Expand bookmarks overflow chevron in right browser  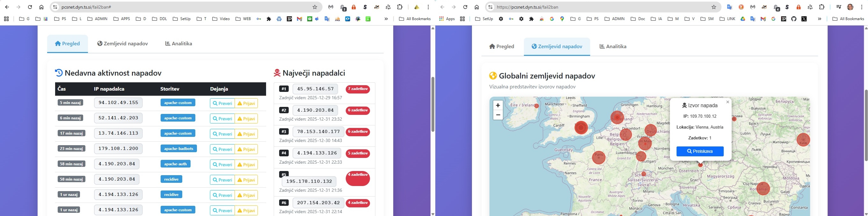pyautogui.click(x=820, y=19)
